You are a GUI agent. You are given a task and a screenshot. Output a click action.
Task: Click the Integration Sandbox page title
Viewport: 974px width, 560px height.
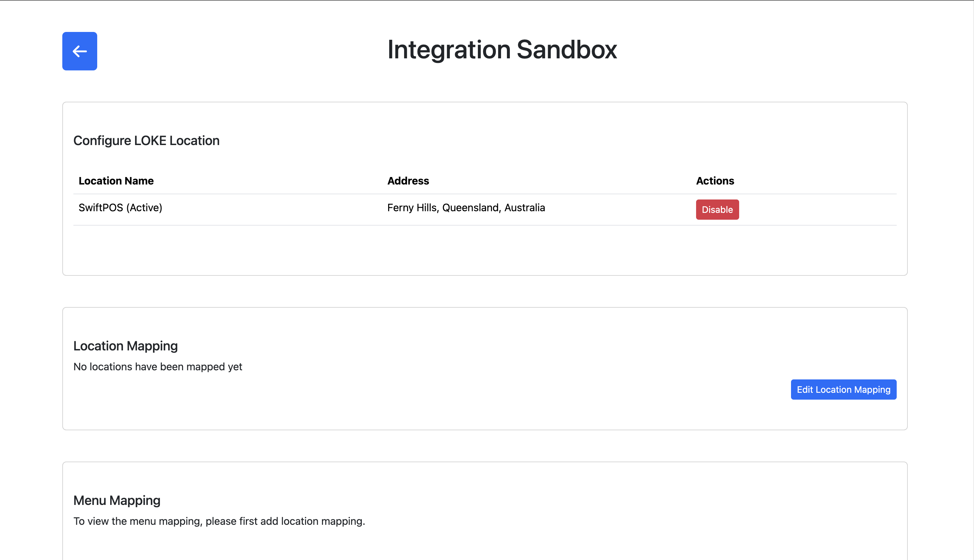502,50
